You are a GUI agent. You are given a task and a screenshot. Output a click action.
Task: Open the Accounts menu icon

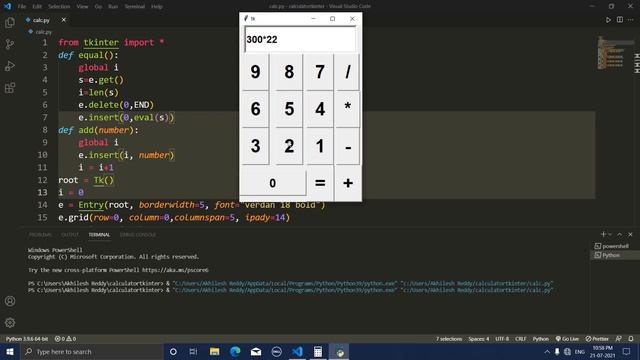point(10,301)
